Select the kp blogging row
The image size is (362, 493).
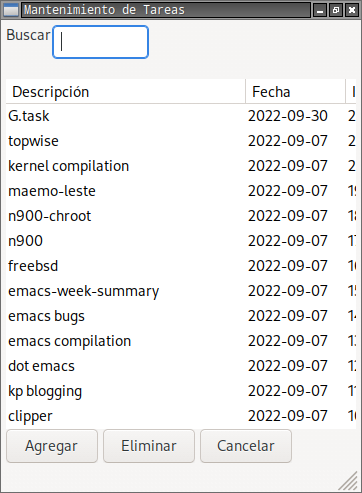(181, 391)
